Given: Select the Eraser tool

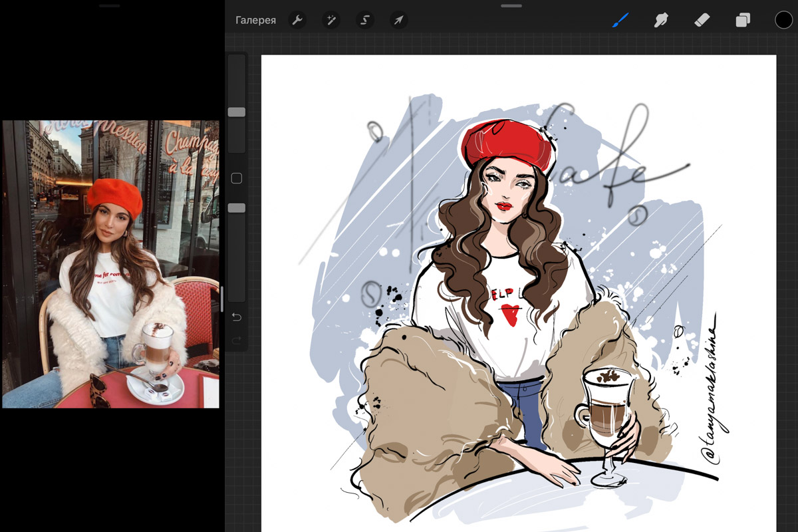Looking at the screenshot, I should pos(702,20).
